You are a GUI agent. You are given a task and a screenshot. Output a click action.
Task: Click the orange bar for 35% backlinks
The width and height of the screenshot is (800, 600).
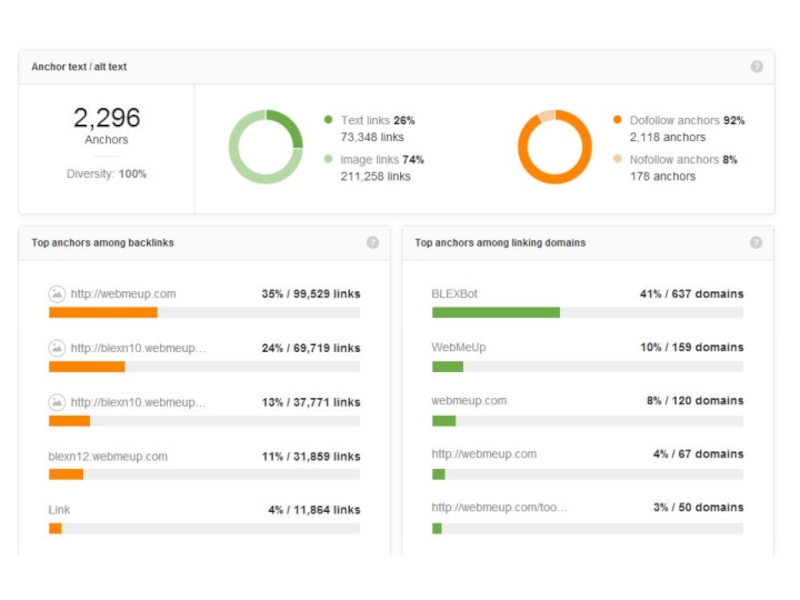103,312
